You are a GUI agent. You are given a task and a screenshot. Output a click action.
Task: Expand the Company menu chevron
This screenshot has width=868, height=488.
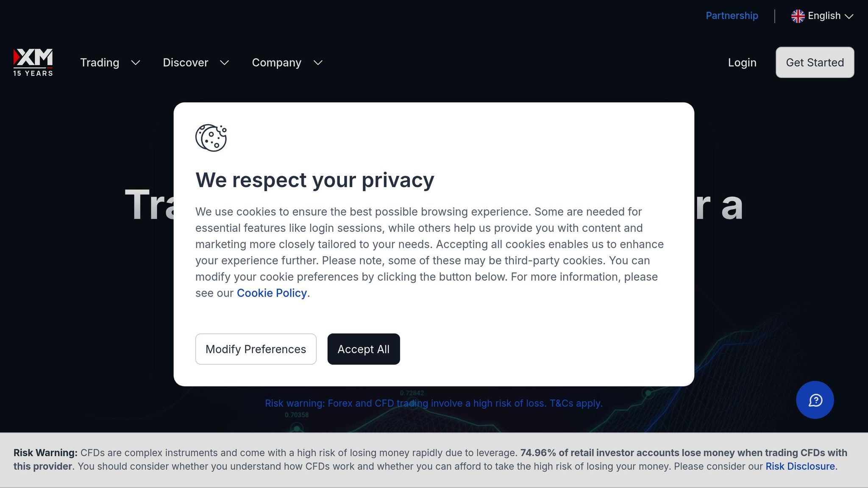(x=318, y=63)
